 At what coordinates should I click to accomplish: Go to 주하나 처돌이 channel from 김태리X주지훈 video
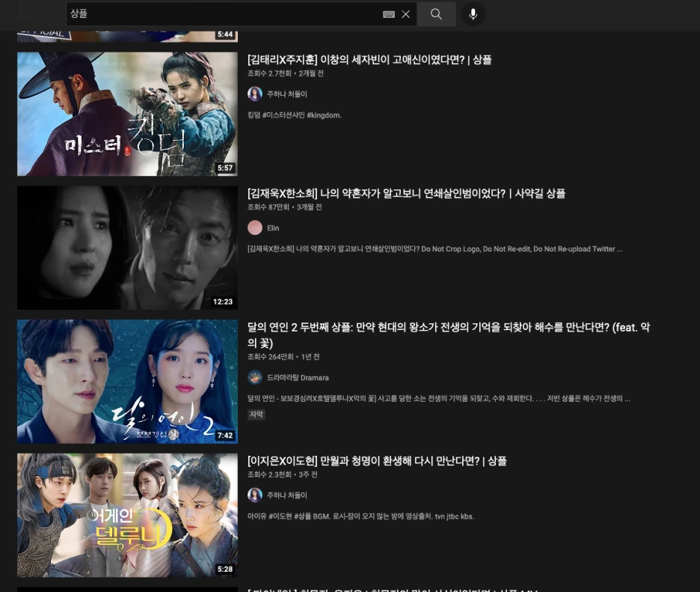click(287, 94)
